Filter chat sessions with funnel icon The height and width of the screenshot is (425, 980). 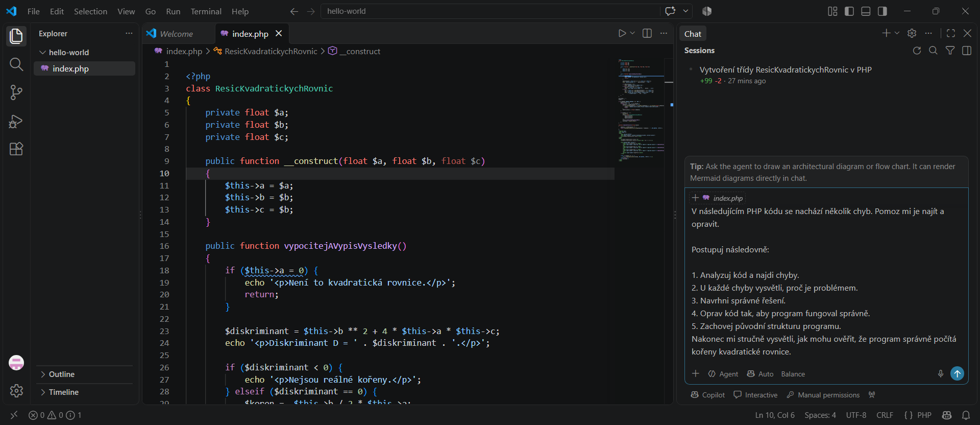[x=950, y=51]
